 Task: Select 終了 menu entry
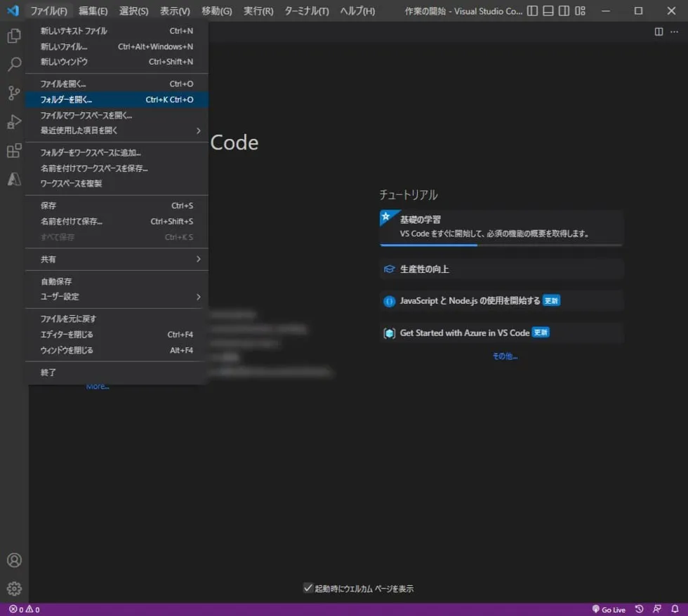pyautogui.click(x=117, y=373)
